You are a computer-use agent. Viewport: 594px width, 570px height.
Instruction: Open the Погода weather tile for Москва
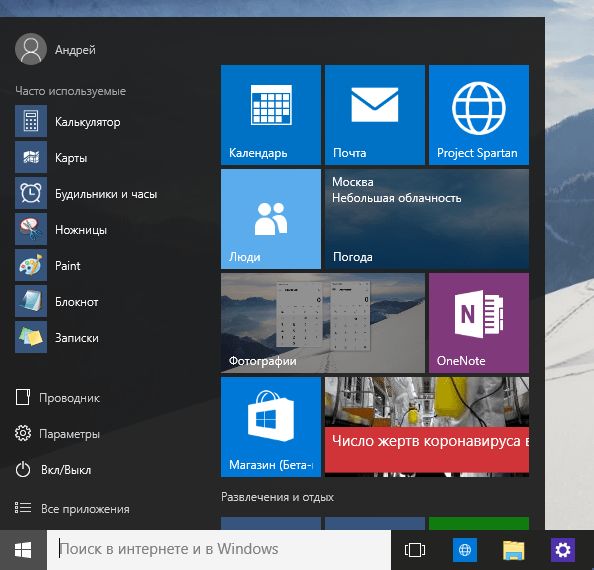pos(427,219)
